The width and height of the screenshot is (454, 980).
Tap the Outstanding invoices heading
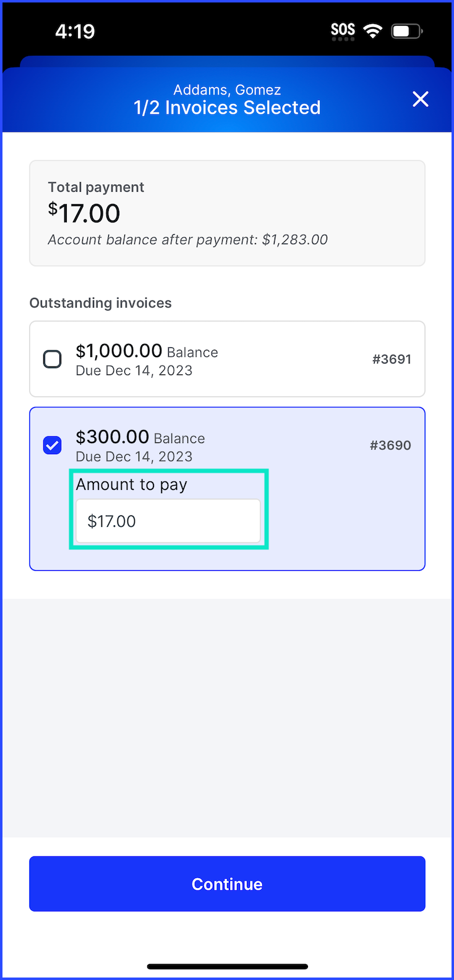click(x=101, y=303)
